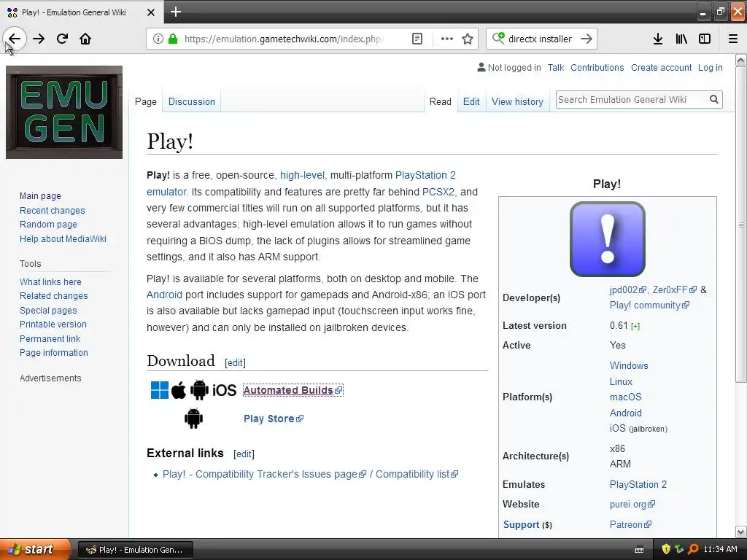747x560 pixels.
Task: Click the page scrollbar up arrow
Action: 741,60
